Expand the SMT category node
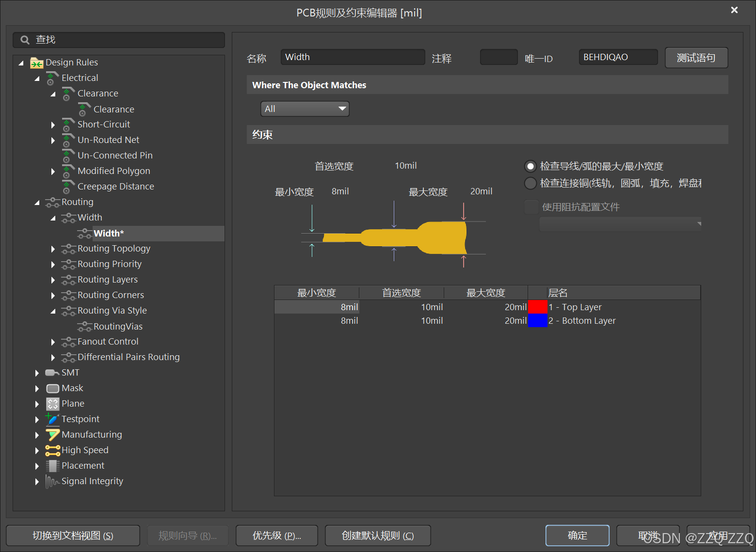The image size is (756, 552). pyautogui.click(x=37, y=373)
